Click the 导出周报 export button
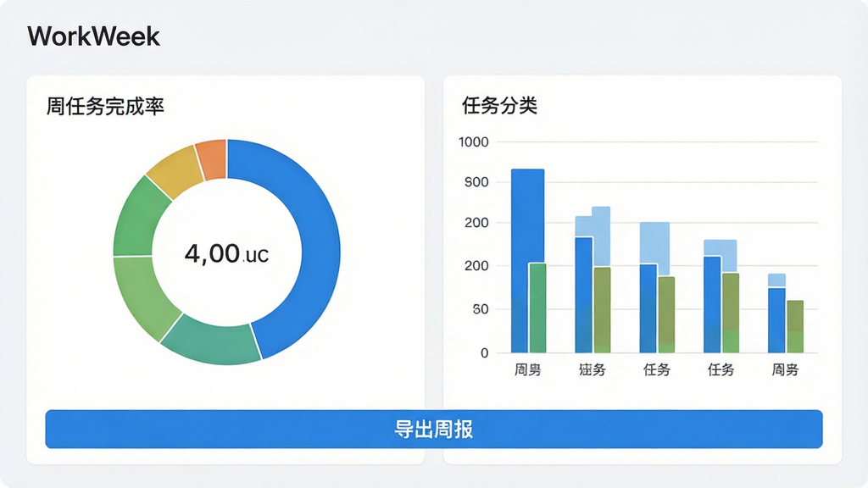 433,429
